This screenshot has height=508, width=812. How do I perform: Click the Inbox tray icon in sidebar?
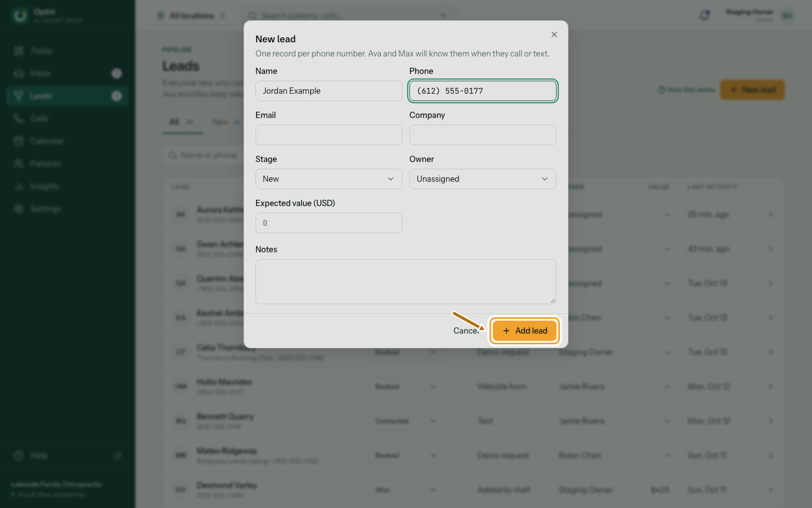[19, 73]
